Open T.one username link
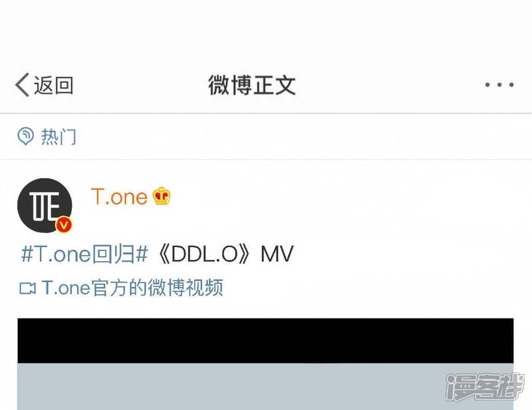The width and height of the screenshot is (532, 410). click(119, 196)
